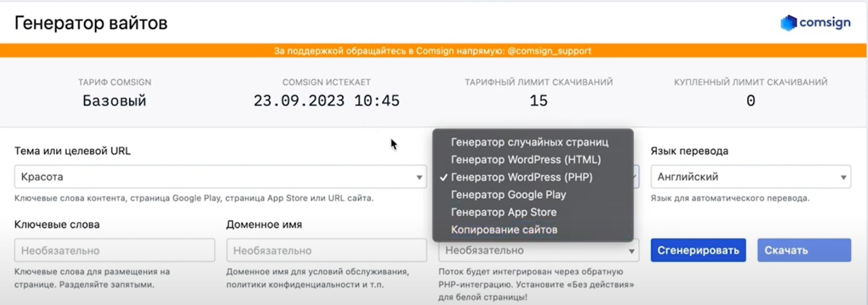Click the ТАРИФ COMSIGN heading
Image resolution: width=868 pixels, height=305 pixels.
click(x=114, y=82)
